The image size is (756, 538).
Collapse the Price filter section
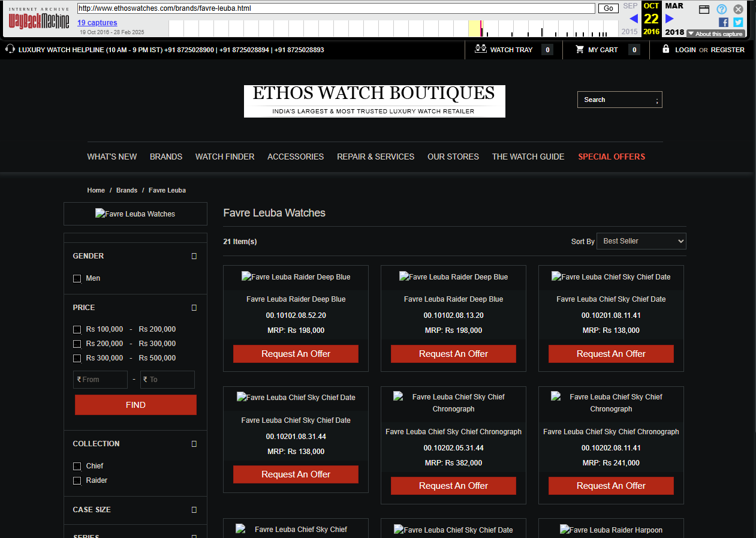(194, 308)
